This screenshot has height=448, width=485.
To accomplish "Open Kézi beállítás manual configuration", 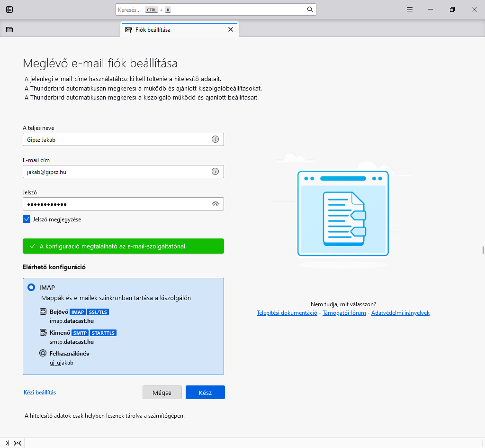I will pyautogui.click(x=40, y=392).
